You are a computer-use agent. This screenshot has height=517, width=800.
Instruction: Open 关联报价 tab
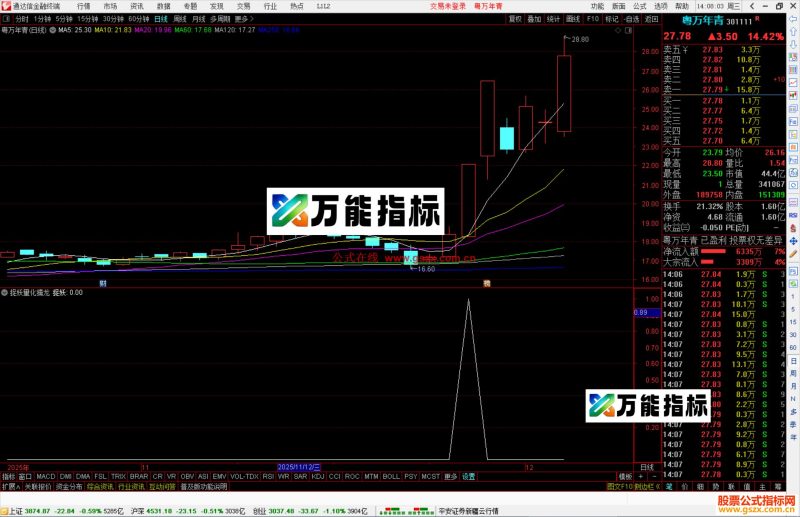point(38,486)
